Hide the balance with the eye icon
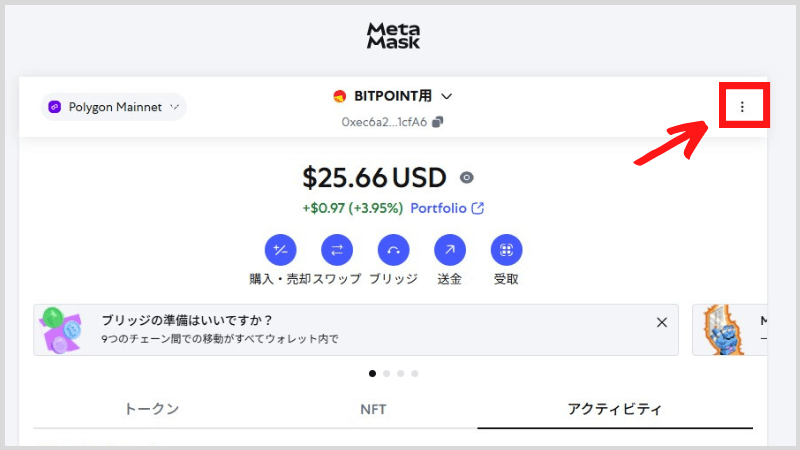 coord(466,178)
